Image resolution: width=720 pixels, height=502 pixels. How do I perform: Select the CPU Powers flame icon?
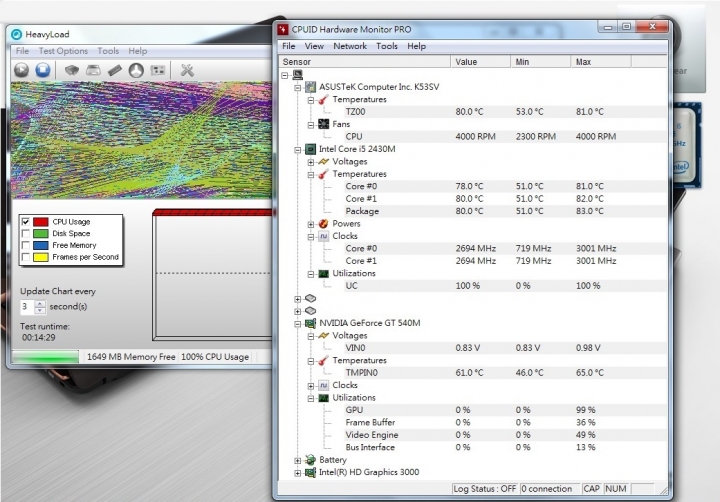tap(323, 224)
